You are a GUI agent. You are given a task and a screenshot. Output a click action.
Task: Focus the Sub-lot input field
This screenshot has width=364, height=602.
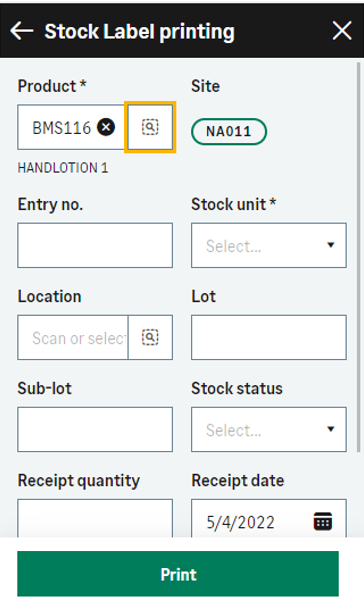(x=95, y=429)
